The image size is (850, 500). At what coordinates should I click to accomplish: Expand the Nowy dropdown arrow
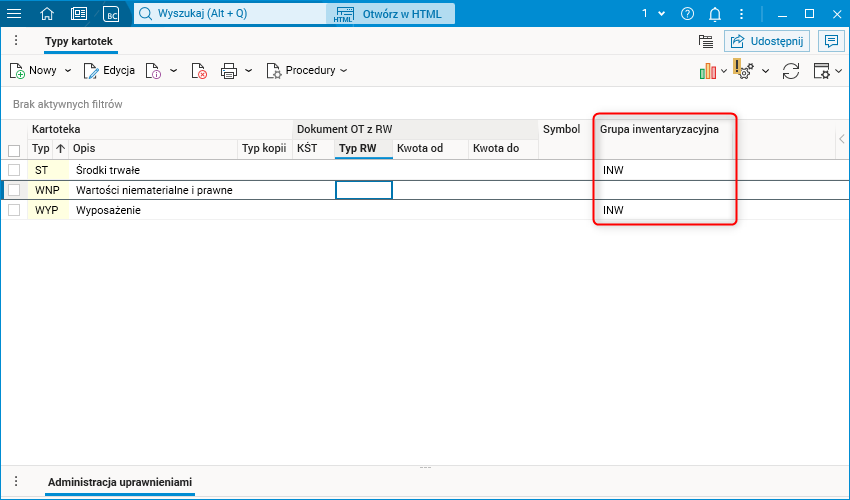point(68,70)
